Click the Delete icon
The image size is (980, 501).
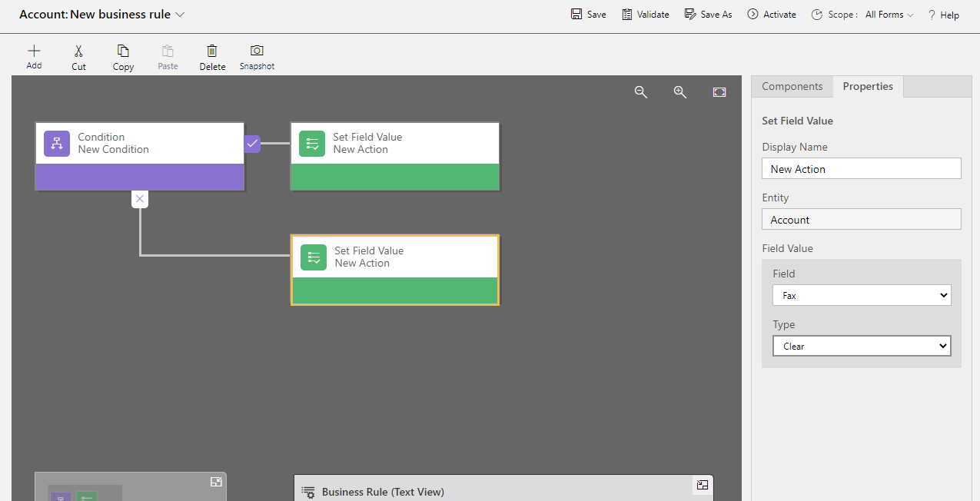(x=212, y=56)
